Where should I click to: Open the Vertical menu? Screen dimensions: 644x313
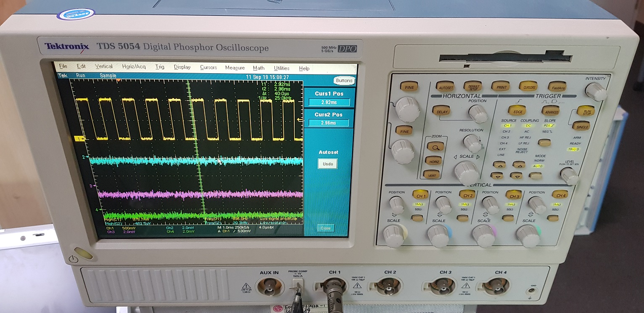(x=104, y=66)
